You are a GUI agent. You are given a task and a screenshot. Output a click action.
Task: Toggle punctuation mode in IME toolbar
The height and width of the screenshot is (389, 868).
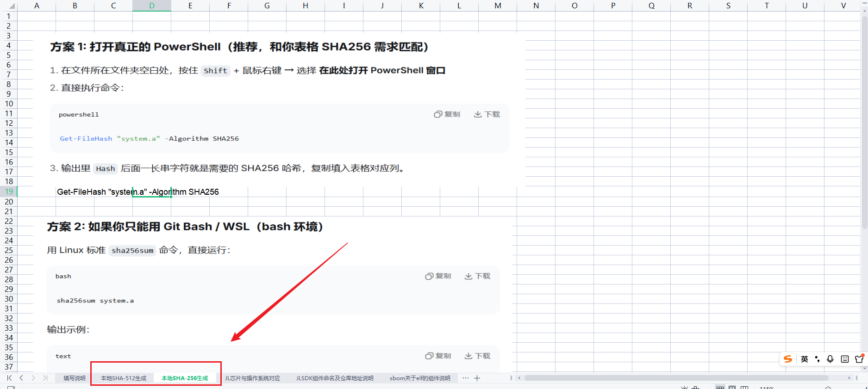pyautogui.click(x=818, y=359)
